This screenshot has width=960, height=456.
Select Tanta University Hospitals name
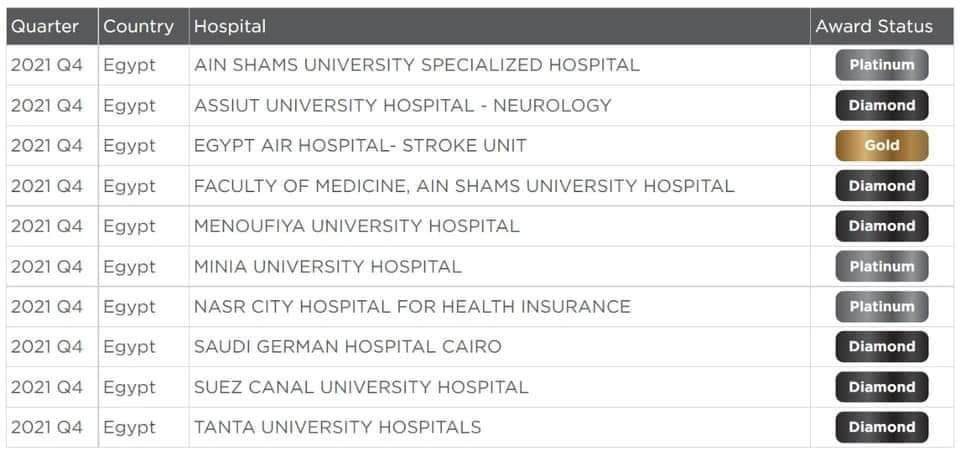click(337, 427)
